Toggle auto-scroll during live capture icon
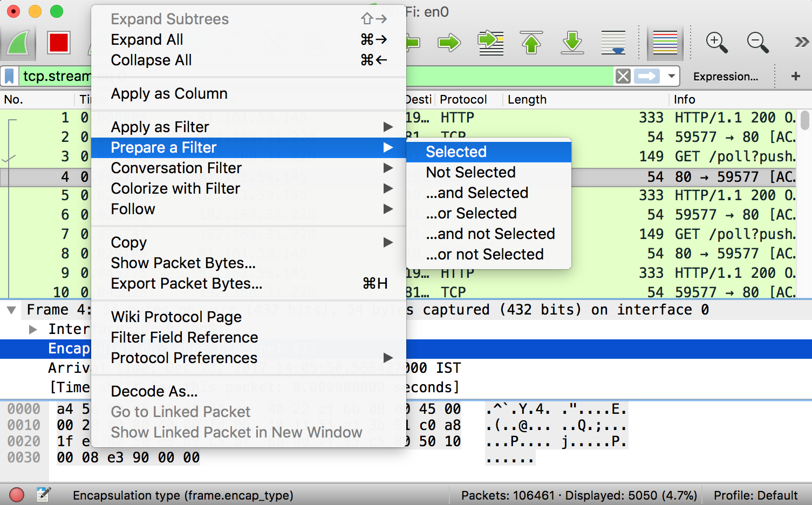 [613, 43]
